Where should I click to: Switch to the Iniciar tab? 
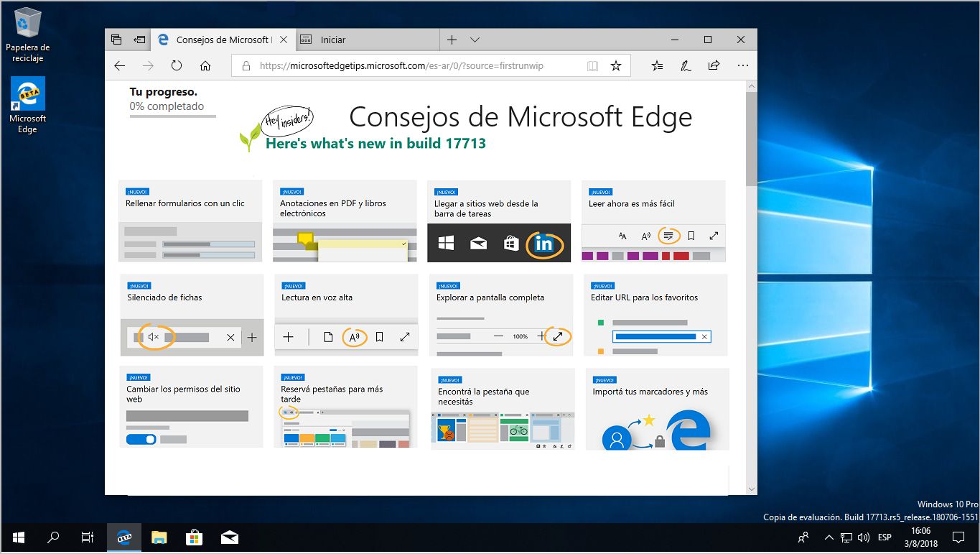pos(366,40)
